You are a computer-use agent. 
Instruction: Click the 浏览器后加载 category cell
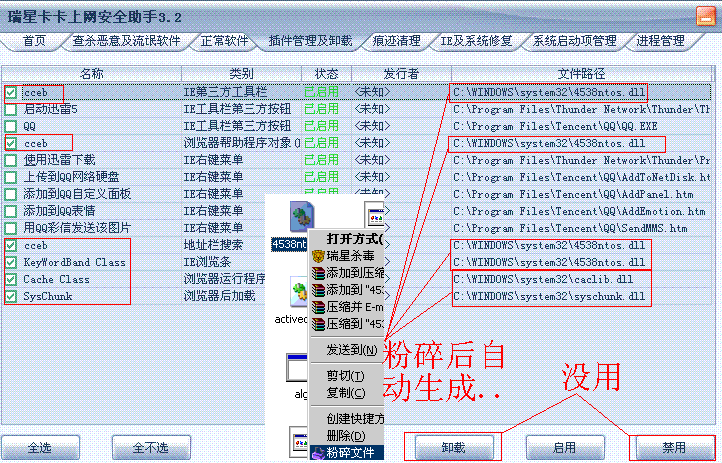[219, 296]
